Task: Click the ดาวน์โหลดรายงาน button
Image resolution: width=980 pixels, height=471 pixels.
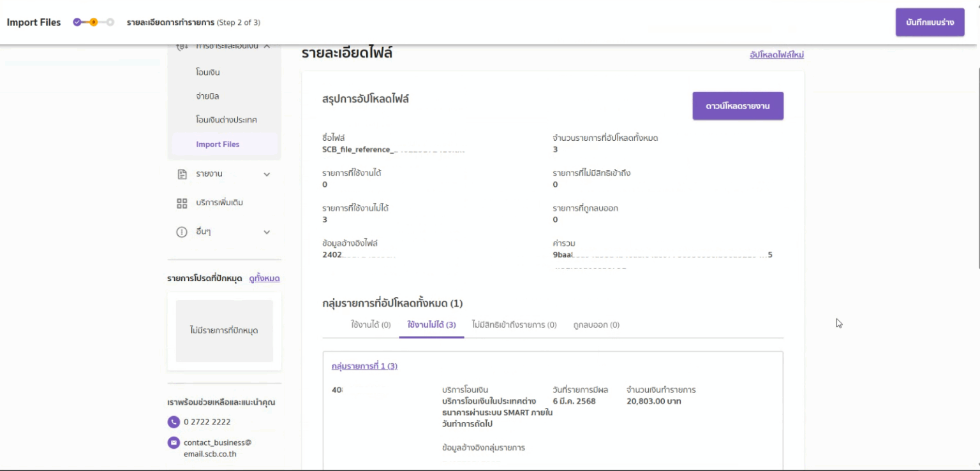Action: coord(738,106)
